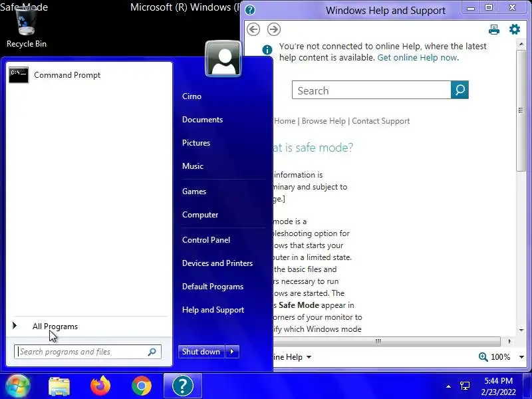This screenshot has height=399, width=532.
Task: Click the Start menu search magnifier icon
Action: tap(152, 352)
